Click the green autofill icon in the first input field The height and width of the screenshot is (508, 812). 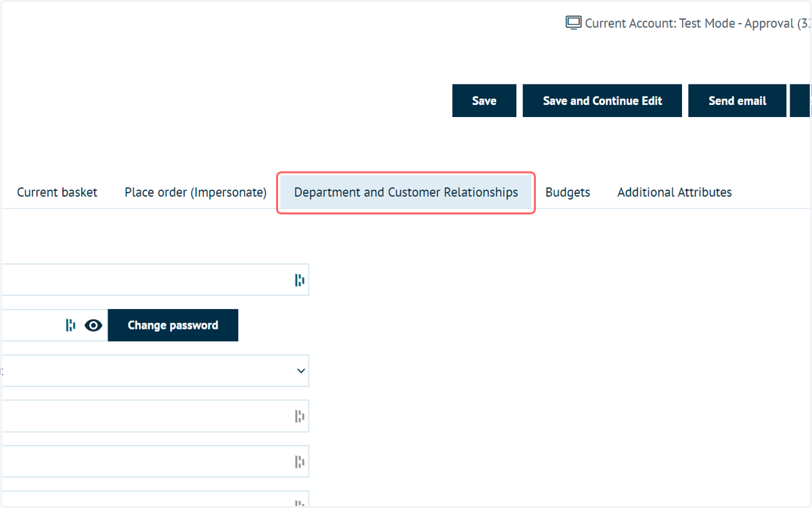point(299,280)
